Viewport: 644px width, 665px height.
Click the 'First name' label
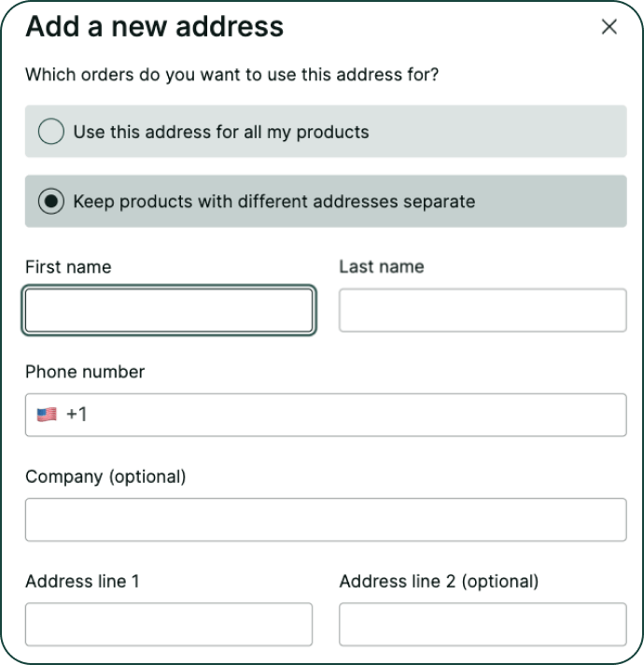click(x=68, y=267)
